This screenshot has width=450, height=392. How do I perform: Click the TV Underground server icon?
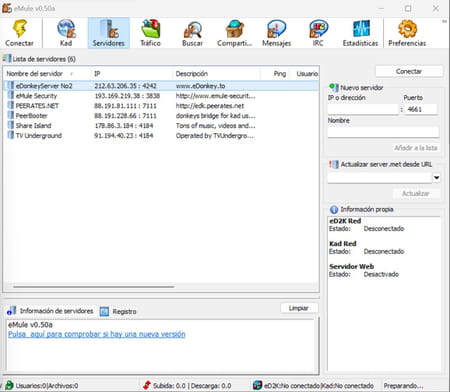pos(11,136)
